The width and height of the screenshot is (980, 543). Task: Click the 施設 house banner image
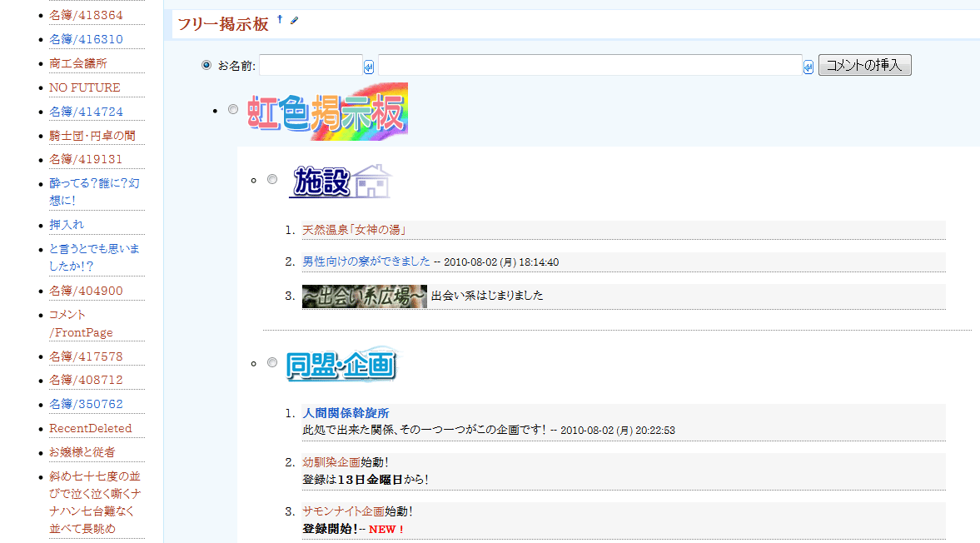point(340,181)
